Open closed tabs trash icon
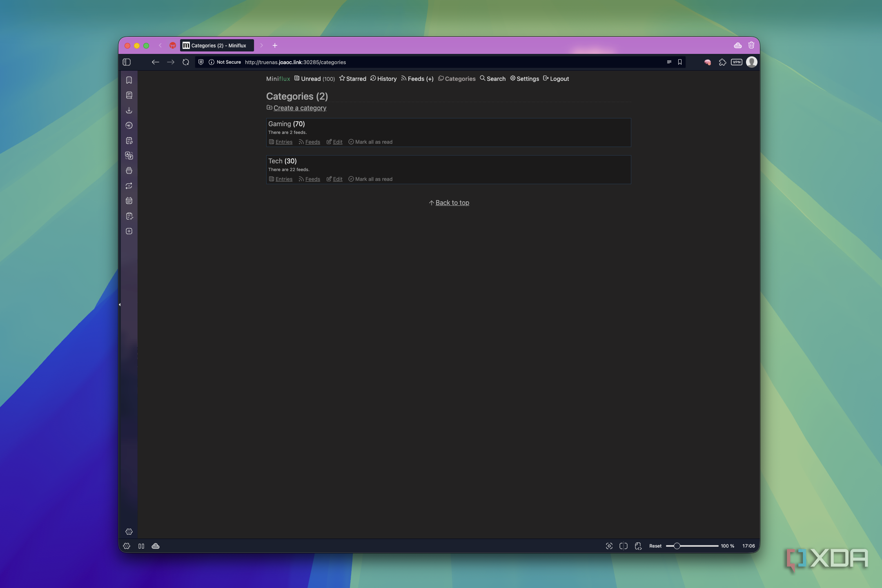Viewport: 882px width, 588px height. [x=751, y=45]
